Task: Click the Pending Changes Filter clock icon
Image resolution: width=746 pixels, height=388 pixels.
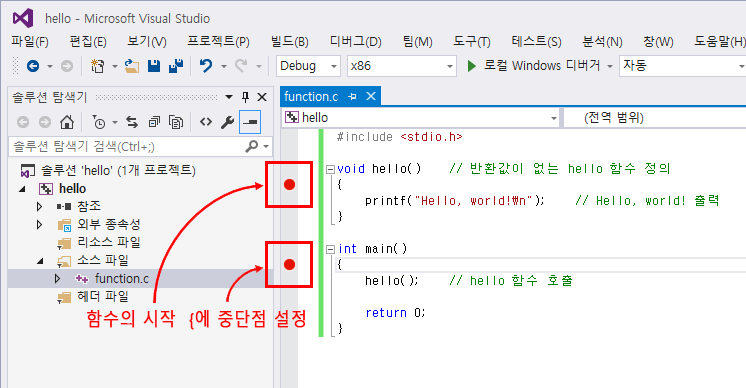Action: point(98,122)
